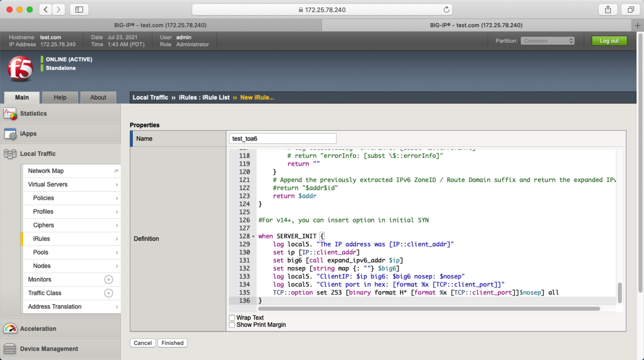
Task: Reload page with browser refresh icon
Action: tap(446, 10)
